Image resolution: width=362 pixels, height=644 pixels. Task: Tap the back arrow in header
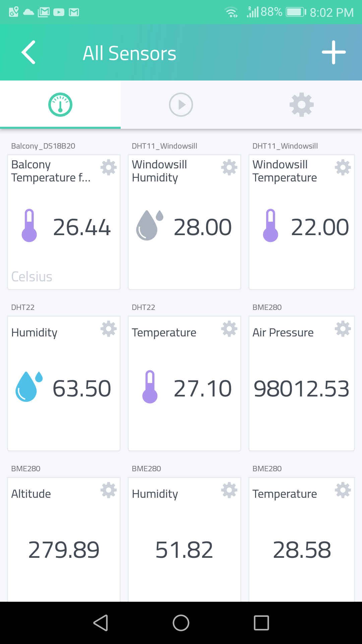coord(28,52)
